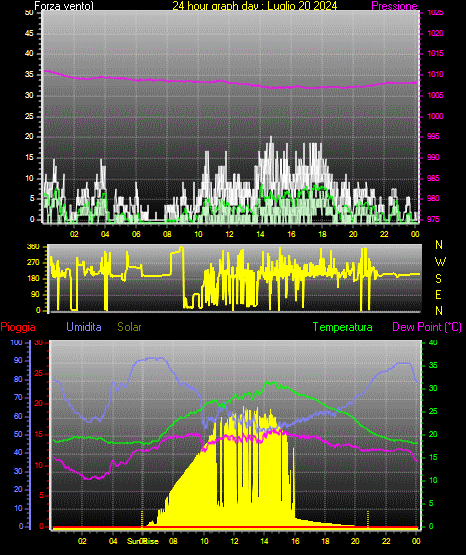The width and height of the screenshot is (466, 555).
Task: Click the 'Solar' legend label
Action: click(x=130, y=327)
